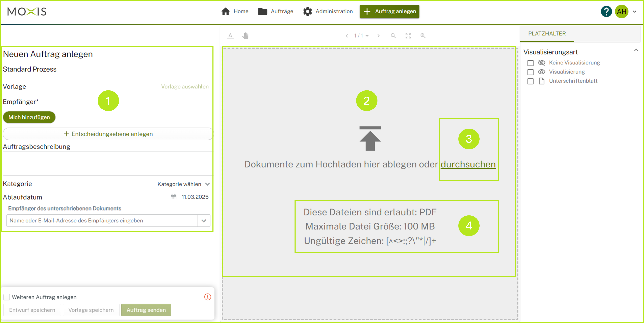Open the Kategorie wählen dropdown
Image resolution: width=644 pixels, height=323 pixels.
[x=183, y=184]
